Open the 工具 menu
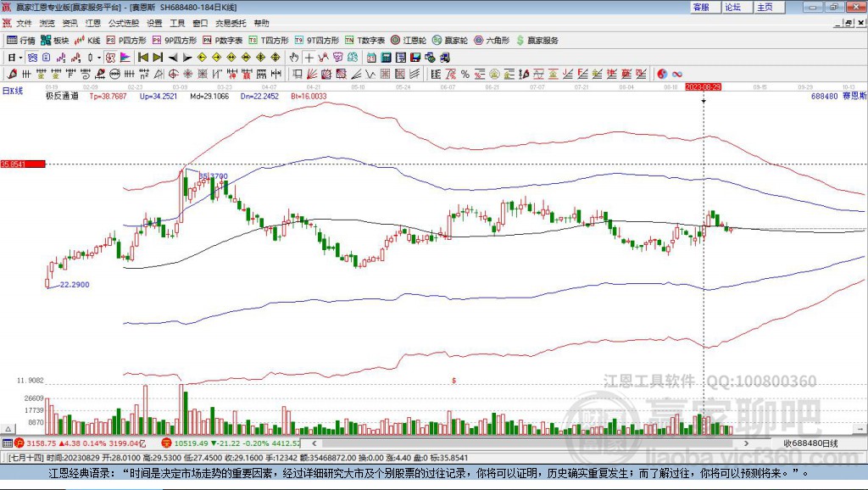Image resolution: width=868 pixels, height=490 pixels. 177,23
